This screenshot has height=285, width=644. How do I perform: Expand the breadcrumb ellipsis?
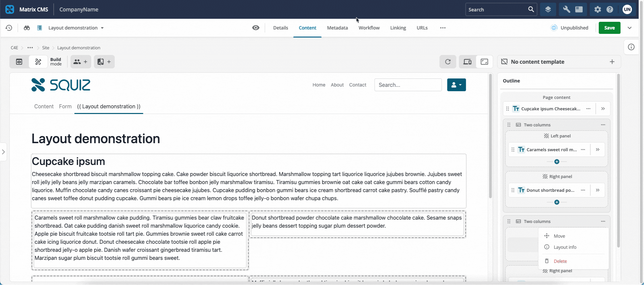pos(30,48)
